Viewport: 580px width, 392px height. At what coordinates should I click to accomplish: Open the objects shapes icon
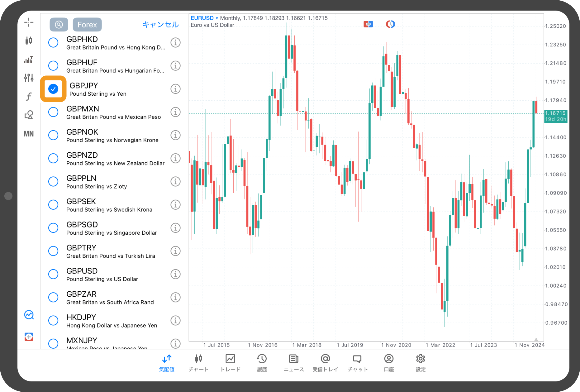[29, 115]
